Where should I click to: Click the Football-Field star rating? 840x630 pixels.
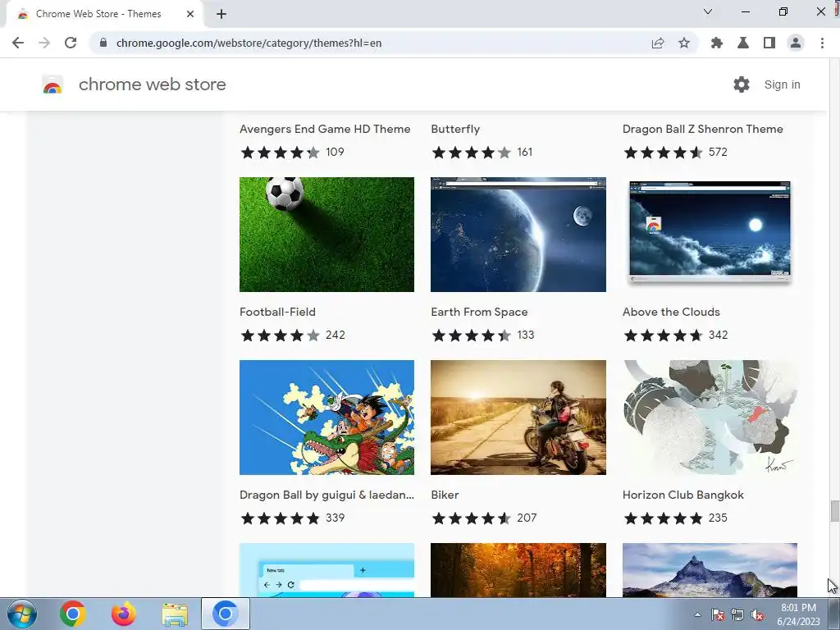281,336
